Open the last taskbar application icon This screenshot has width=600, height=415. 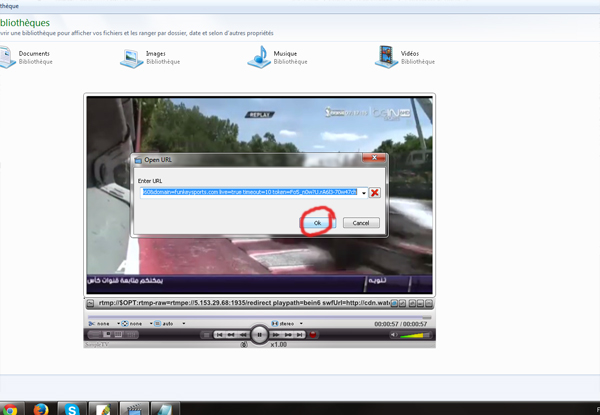click(x=165, y=409)
